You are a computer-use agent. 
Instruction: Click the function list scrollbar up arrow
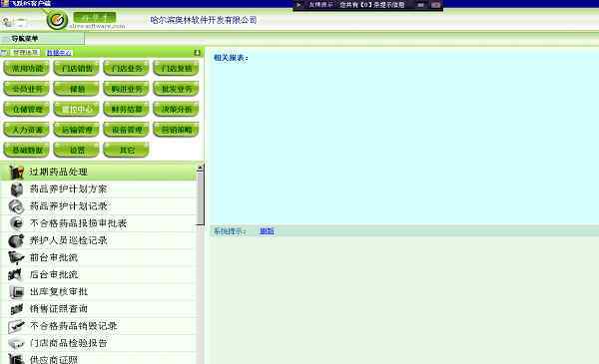(x=200, y=168)
